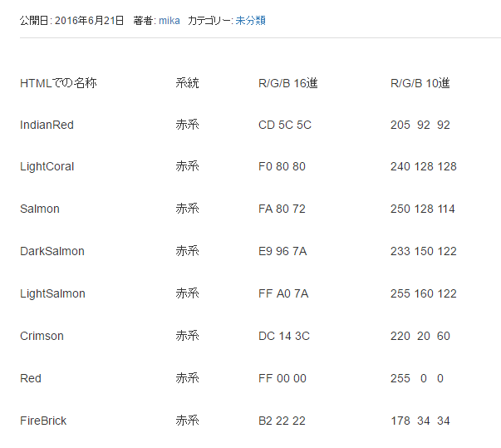Click decimal value 178 34 34
Image resolution: width=501 pixels, height=448 pixels.
[x=420, y=421]
